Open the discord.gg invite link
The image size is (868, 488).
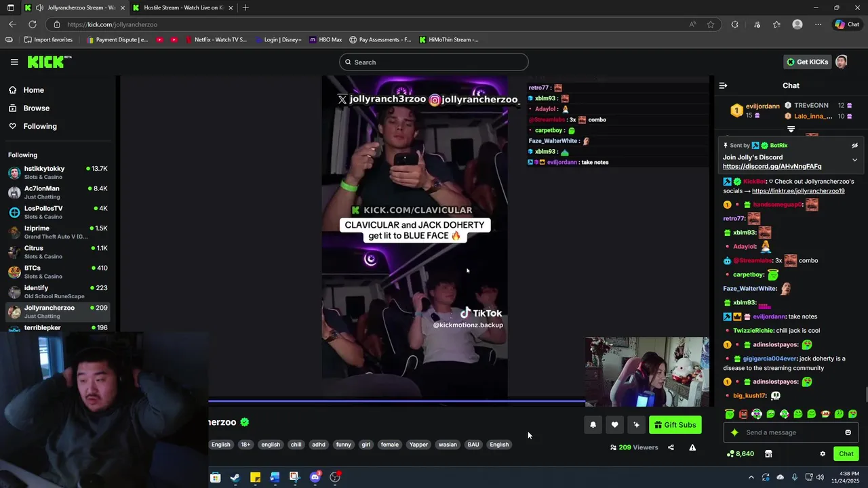click(x=772, y=166)
